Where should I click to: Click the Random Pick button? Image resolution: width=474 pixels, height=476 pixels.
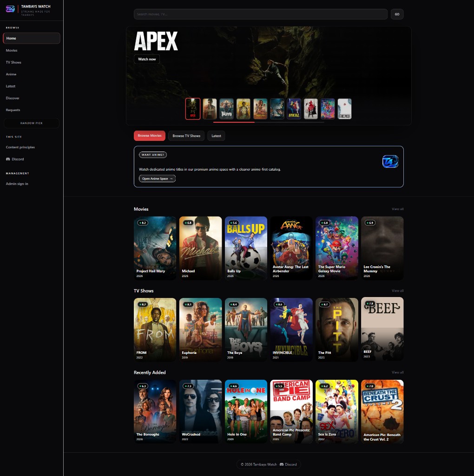(x=32, y=123)
